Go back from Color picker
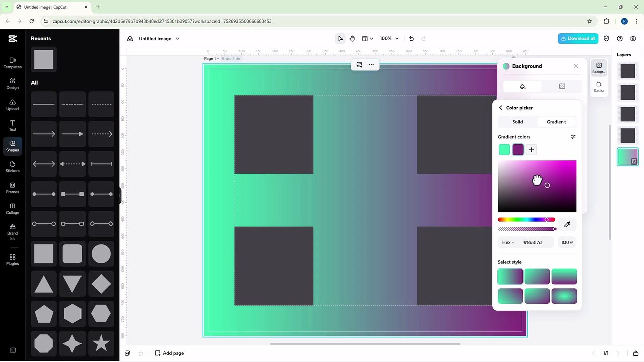This screenshot has width=644, height=362. click(500, 108)
